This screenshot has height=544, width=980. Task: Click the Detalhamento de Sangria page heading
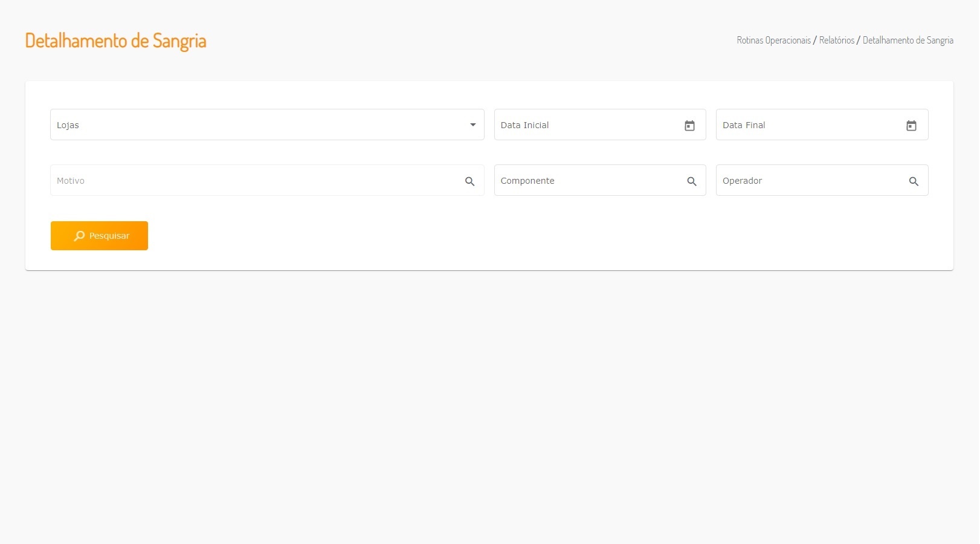[x=115, y=40]
